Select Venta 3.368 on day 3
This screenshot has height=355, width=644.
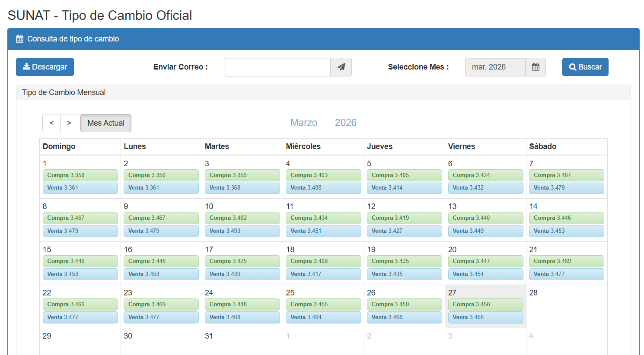(x=242, y=188)
